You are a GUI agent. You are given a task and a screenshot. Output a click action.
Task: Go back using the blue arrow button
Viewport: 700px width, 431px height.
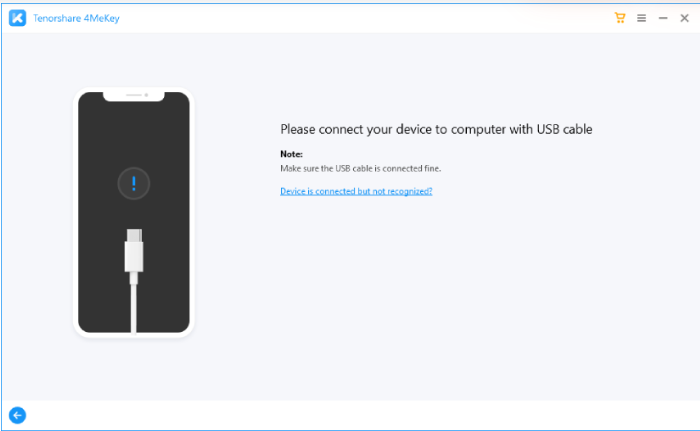point(17,415)
